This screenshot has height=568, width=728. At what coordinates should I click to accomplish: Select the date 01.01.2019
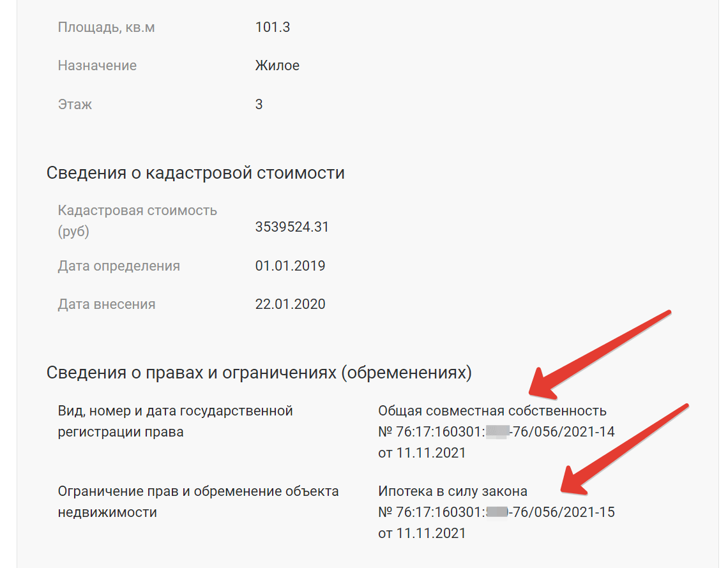tap(290, 266)
